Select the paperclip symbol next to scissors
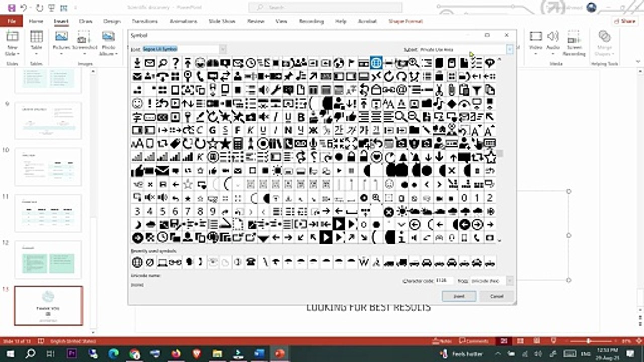The image size is (644, 362). [x=452, y=90]
